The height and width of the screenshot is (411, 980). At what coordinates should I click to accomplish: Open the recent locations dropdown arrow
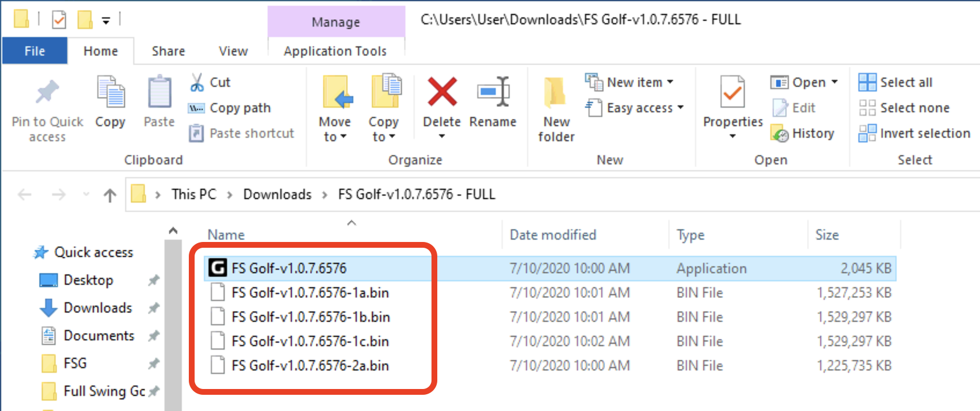tap(86, 195)
